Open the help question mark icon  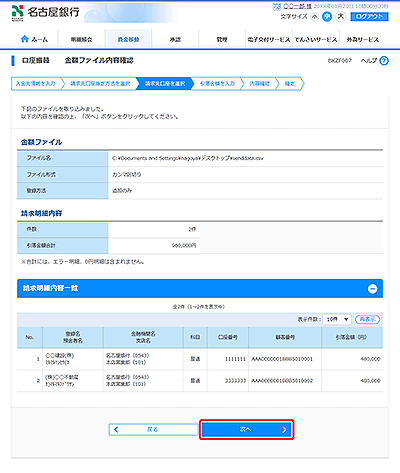384,61
